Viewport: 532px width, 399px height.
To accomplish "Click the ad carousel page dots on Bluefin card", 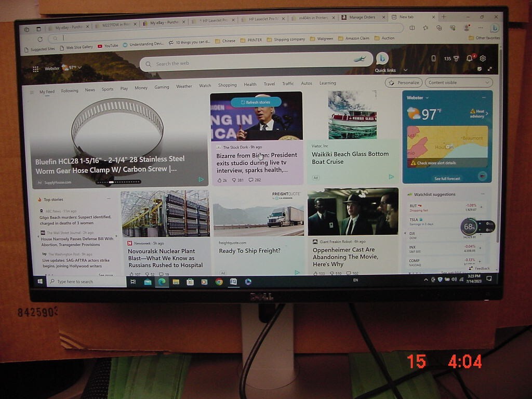I will [118, 182].
